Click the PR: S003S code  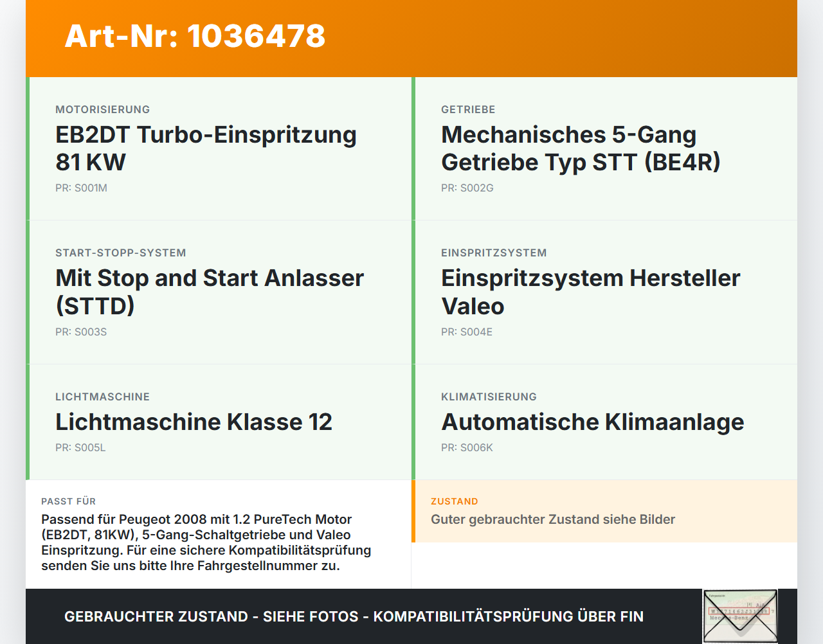(x=81, y=332)
